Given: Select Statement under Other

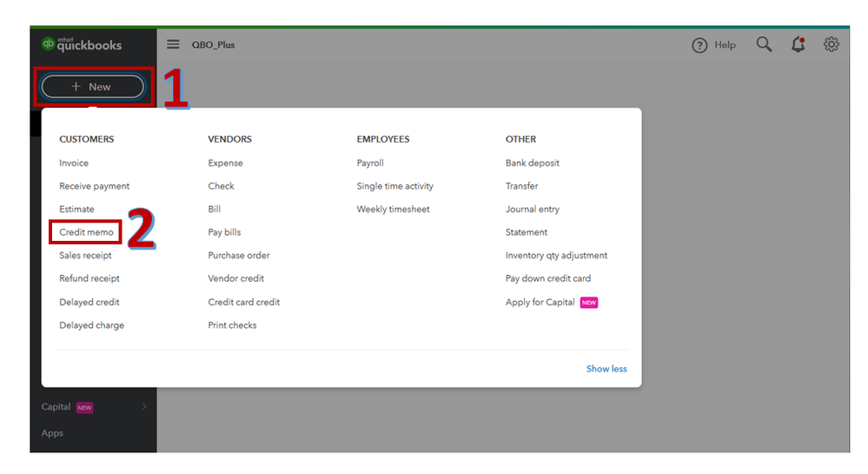Looking at the screenshot, I should click(x=526, y=232).
